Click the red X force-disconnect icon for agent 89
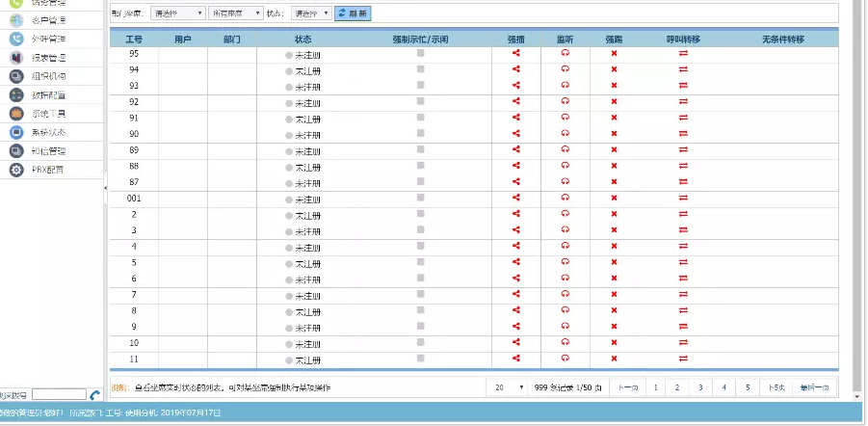 614,150
